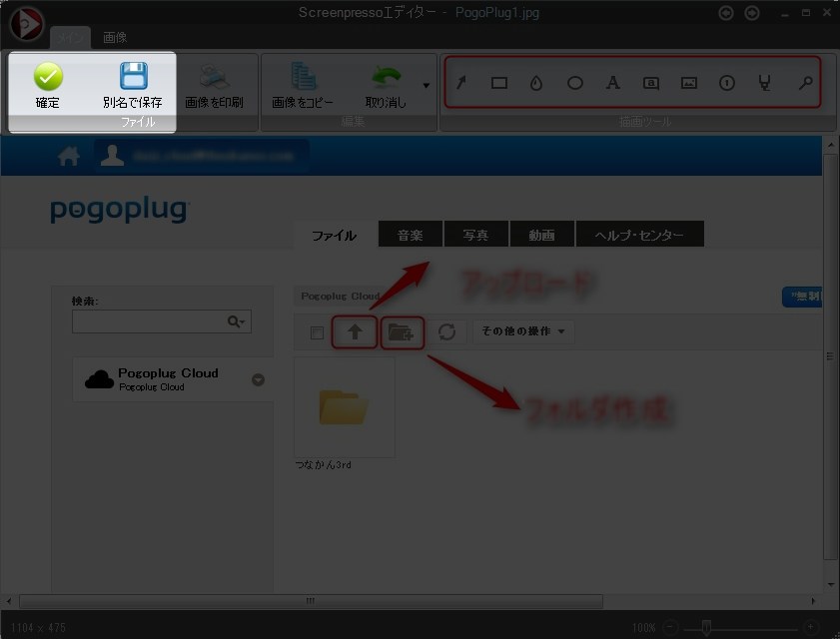Click the zoom in plus button
Image resolution: width=840 pixels, height=639 pixels.
811,626
